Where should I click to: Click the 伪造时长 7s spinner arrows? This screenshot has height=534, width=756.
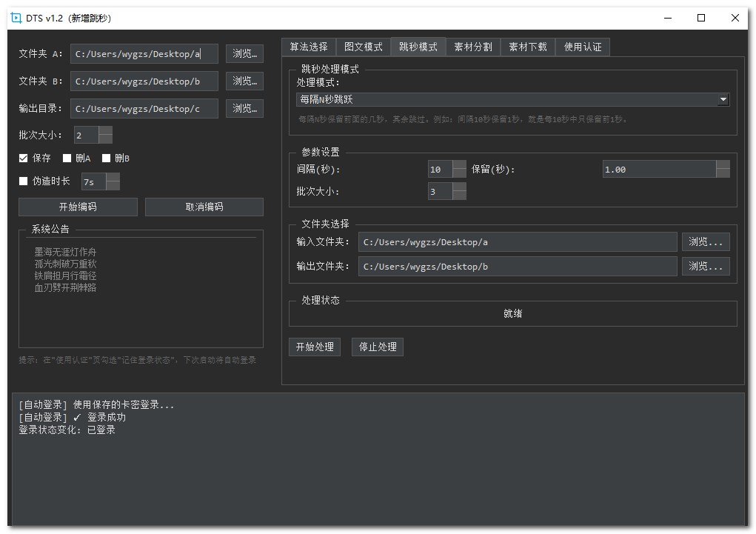112,181
